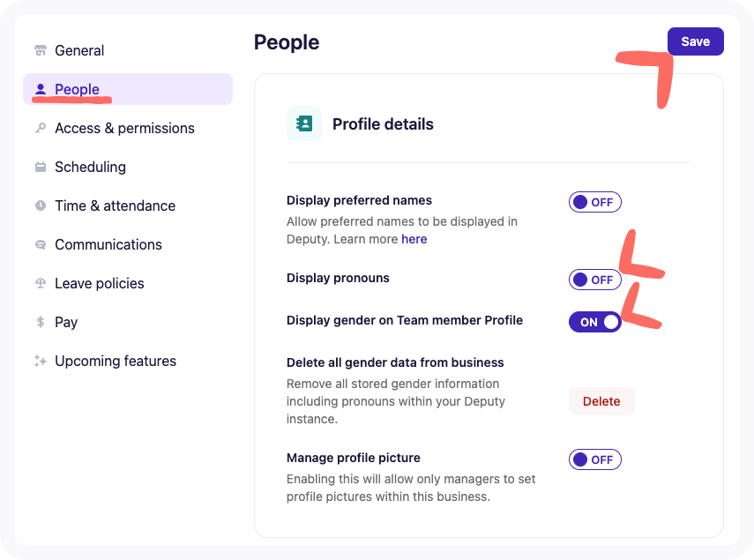
Task: Select the Communications chat bubble icon
Action: pyautogui.click(x=40, y=244)
